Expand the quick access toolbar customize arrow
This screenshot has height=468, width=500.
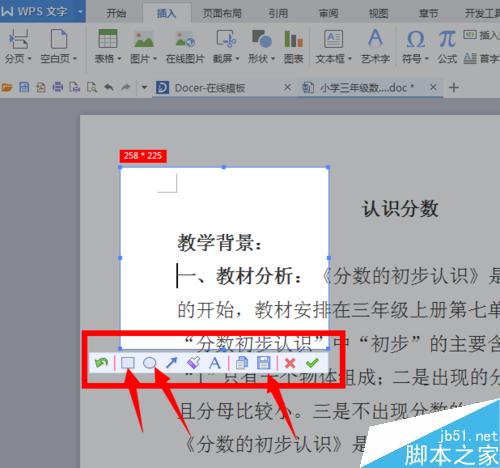[x=144, y=87]
